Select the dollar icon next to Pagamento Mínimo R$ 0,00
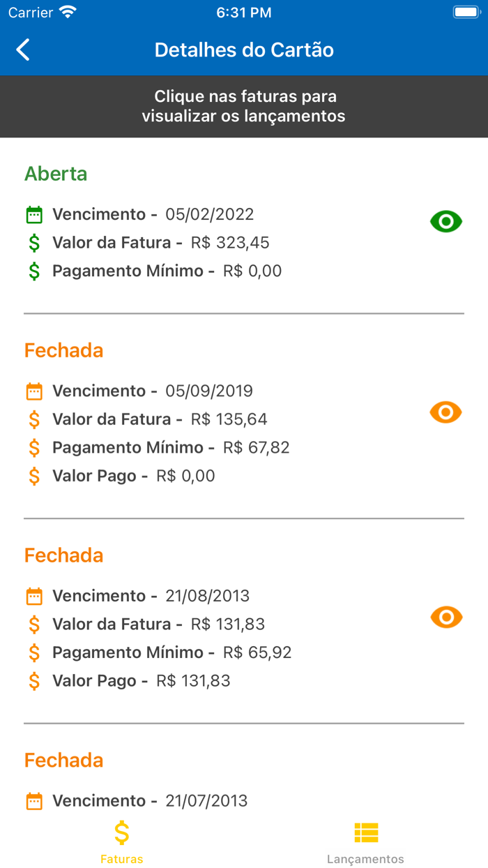488x868 pixels. 34,271
